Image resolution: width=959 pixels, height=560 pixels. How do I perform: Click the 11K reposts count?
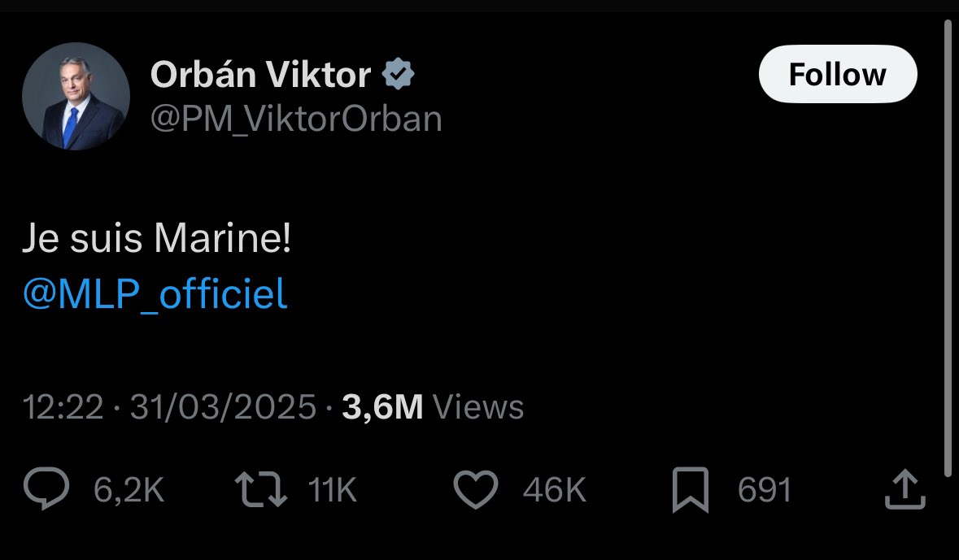click(x=332, y=490)
